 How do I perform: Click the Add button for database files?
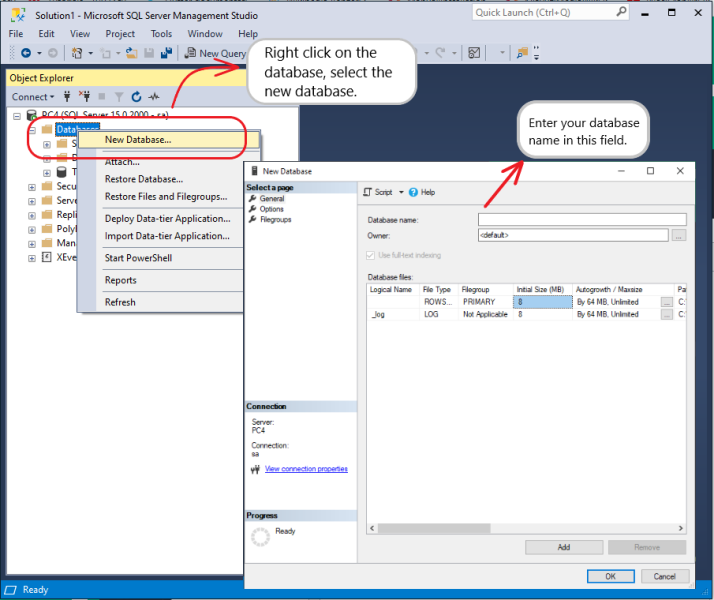click(x=564, y=547)
